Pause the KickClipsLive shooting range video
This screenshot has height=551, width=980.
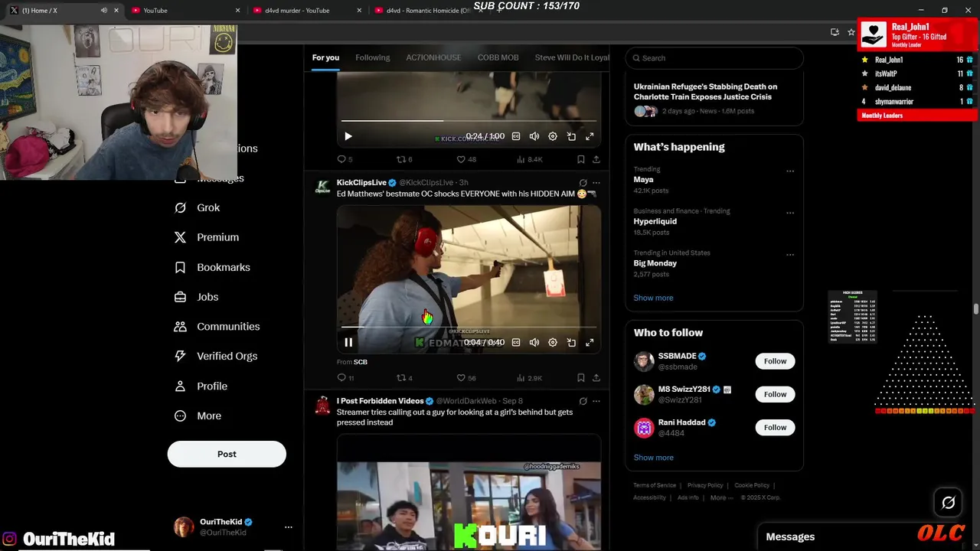tap(348, 343)
